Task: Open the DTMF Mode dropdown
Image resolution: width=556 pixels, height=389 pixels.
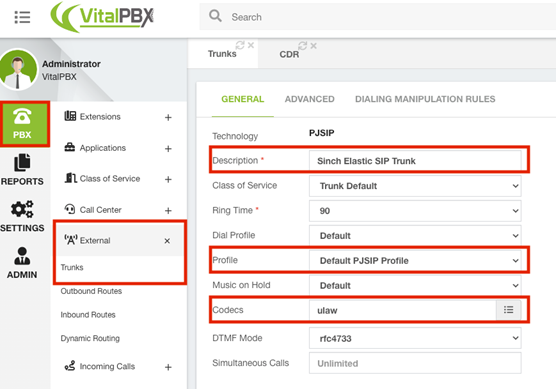Action: 415,338
